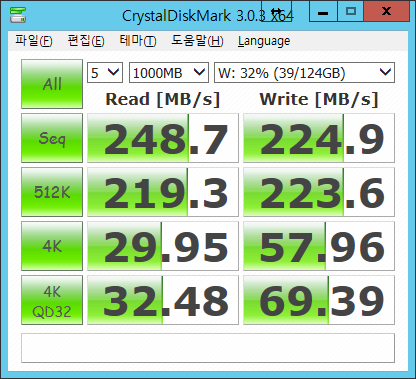
Task: Select the 4K read result 29.95
Action: 163,246
